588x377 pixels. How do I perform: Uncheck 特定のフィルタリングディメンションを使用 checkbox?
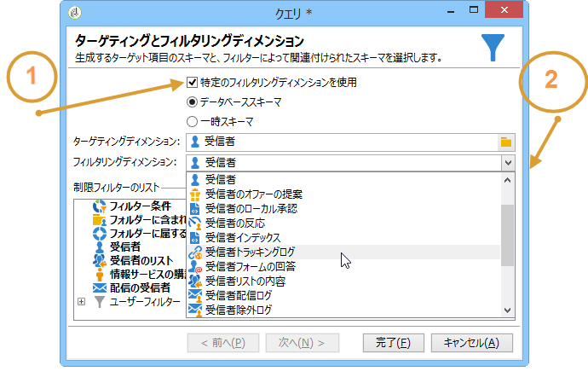point(192,82)
